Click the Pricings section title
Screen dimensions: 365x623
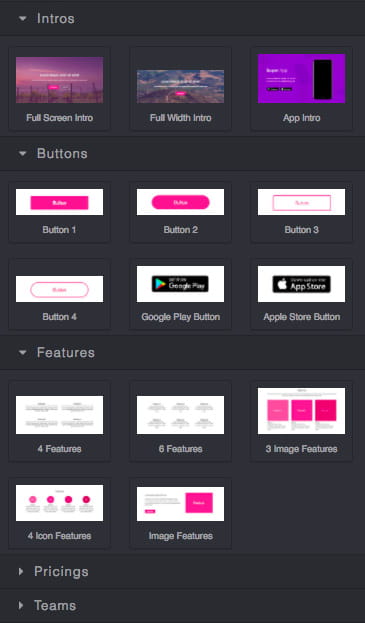point(61,572)
